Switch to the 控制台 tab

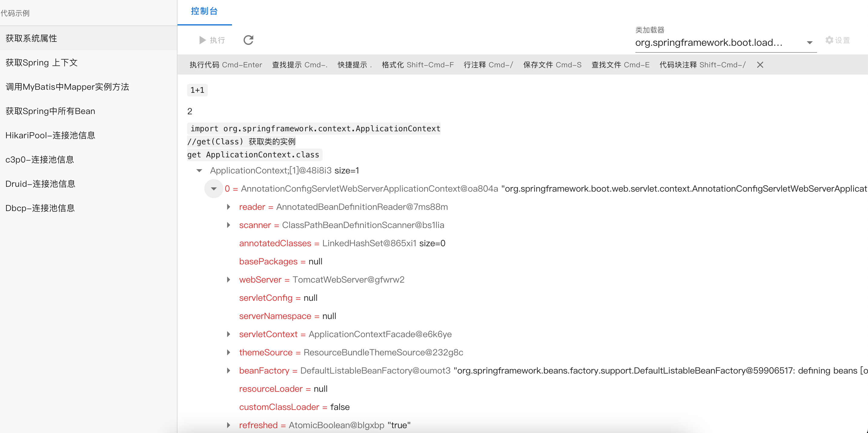point(204,12)
